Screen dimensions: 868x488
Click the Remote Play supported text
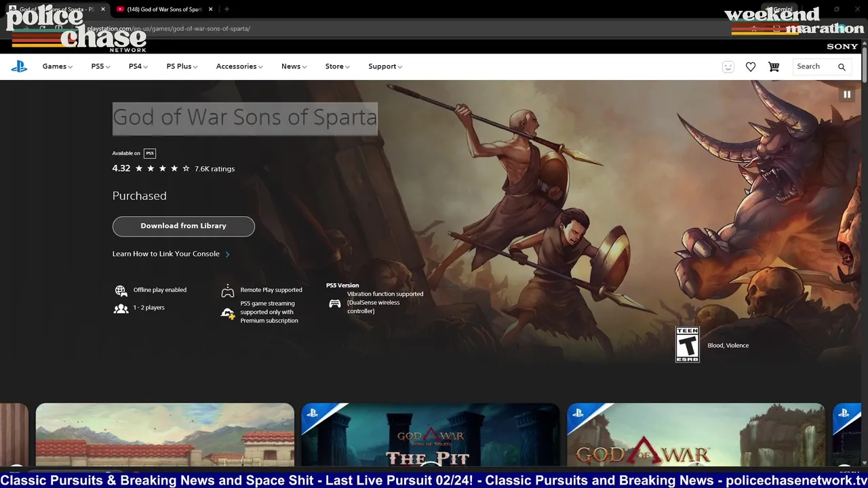point(271,290)
